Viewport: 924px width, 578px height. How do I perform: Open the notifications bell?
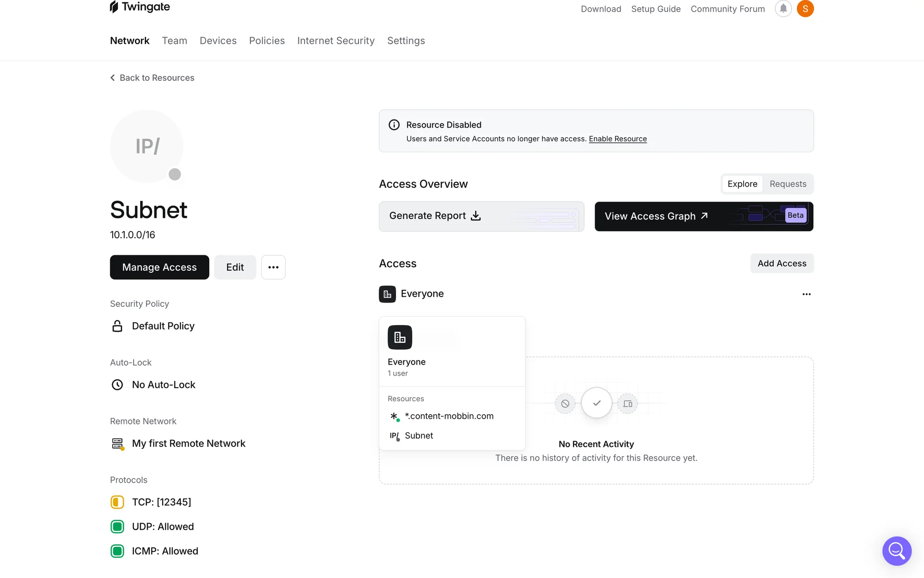pyautogui.click(x=783, y=9)
